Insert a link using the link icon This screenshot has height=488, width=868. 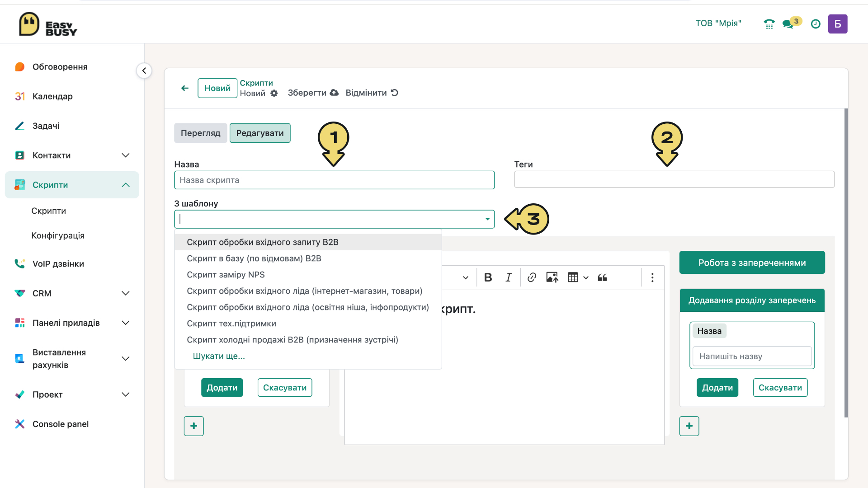click(x=532, y=277)
